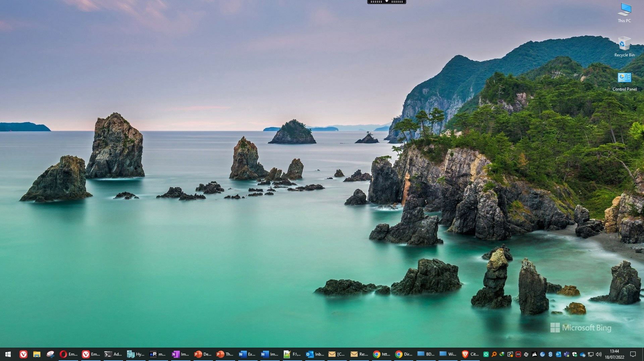
Task: Open the volume control speaker icon
Action: click(599, 354)
